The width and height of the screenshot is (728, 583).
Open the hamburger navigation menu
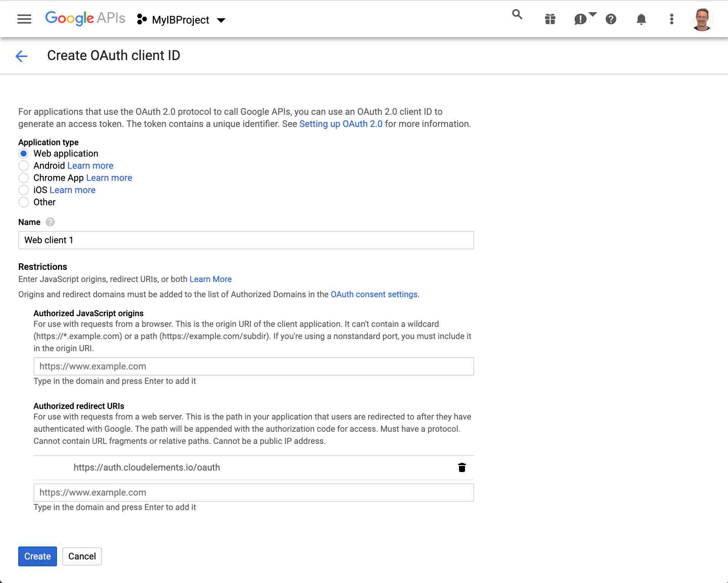point(24,19)
